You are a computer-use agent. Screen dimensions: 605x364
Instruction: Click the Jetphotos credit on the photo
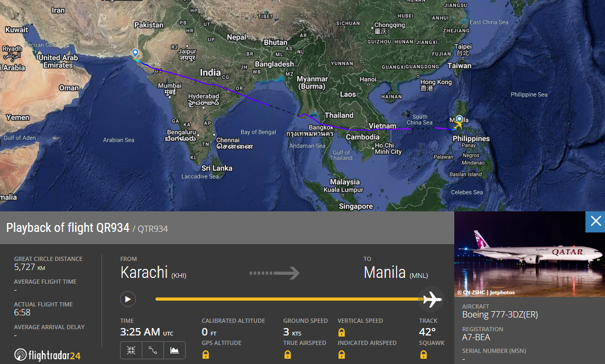(486, 293)
